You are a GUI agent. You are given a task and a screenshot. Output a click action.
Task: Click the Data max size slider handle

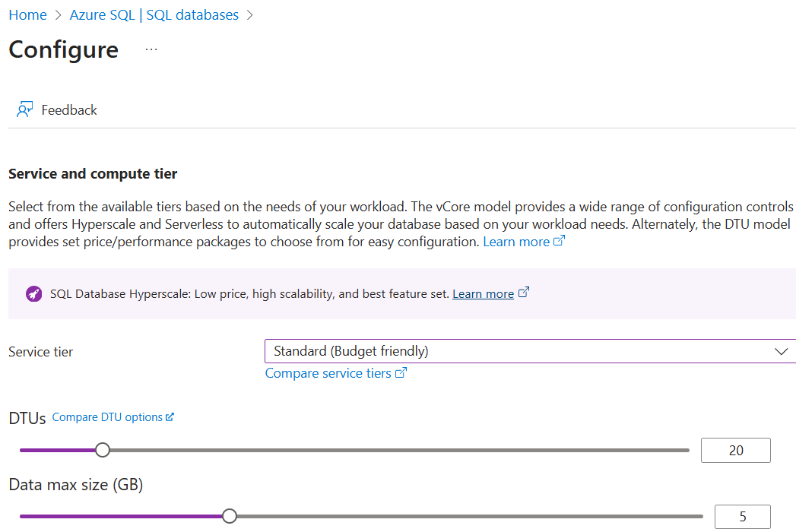(230, 516)
